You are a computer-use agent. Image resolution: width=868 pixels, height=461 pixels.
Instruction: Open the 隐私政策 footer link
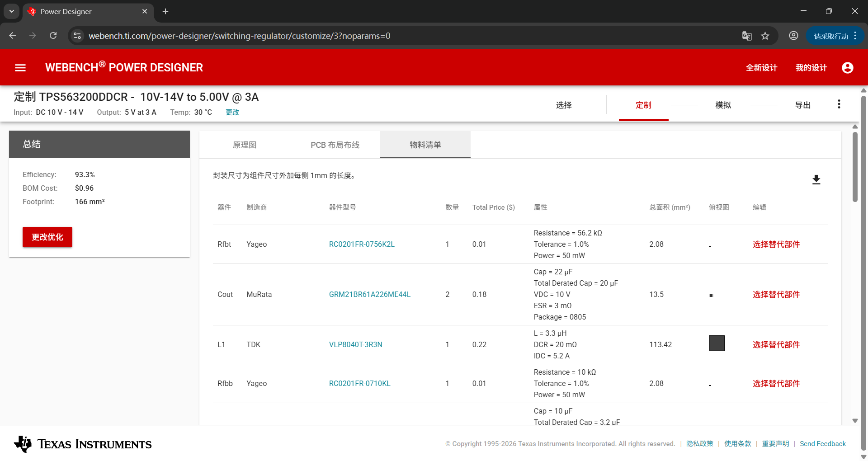(700, 444)
